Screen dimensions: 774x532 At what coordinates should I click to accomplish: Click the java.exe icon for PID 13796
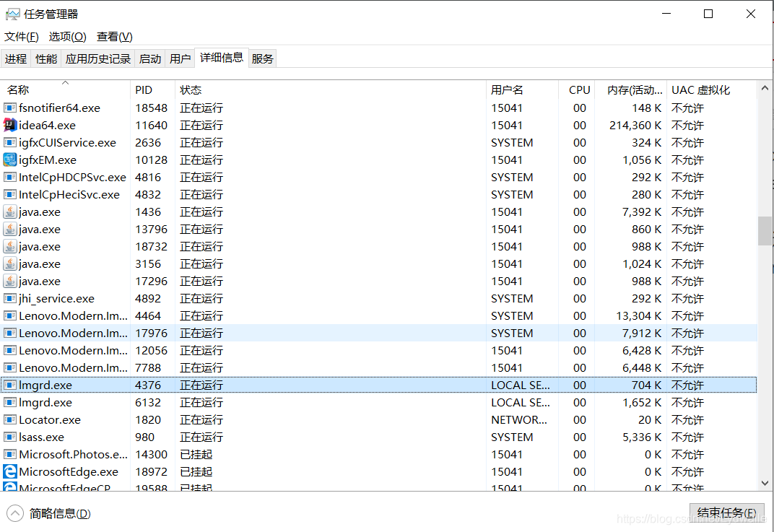(10, 229)
